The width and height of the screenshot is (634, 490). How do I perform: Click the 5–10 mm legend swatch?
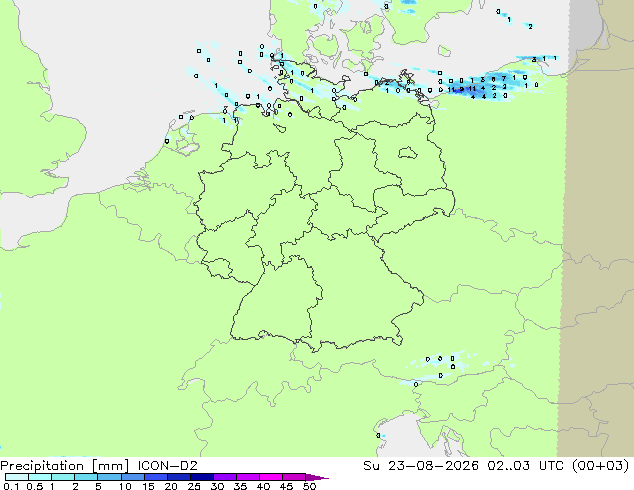point(109,477)
